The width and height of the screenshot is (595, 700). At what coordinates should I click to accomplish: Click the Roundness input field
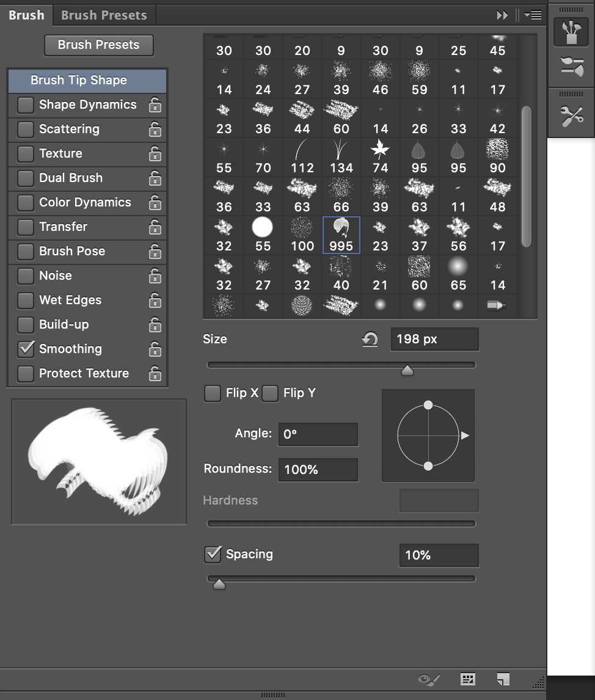click(x=318, y=470)
